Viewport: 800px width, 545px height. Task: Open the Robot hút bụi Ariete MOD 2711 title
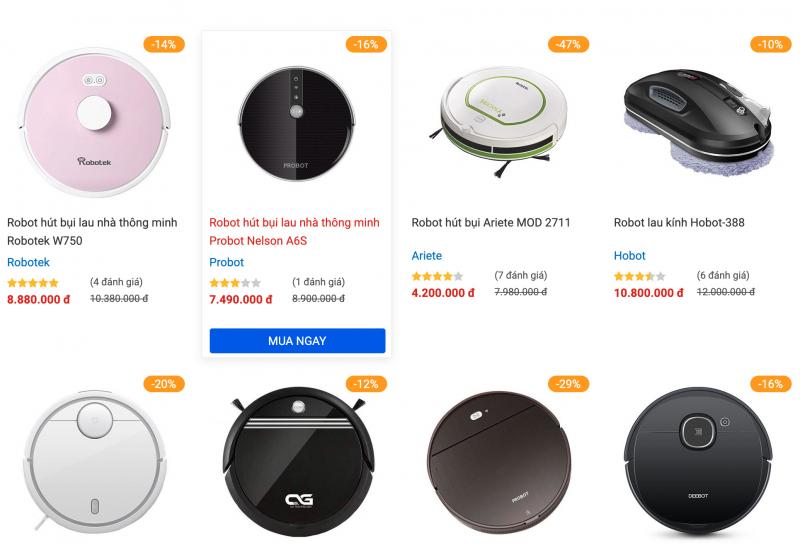(491, 222)
